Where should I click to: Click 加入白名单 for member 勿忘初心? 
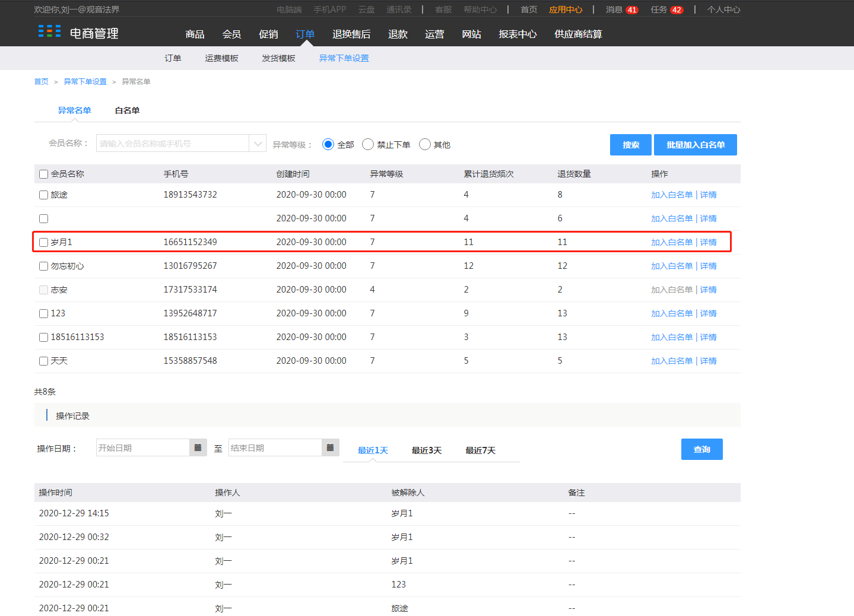point(672,266)
